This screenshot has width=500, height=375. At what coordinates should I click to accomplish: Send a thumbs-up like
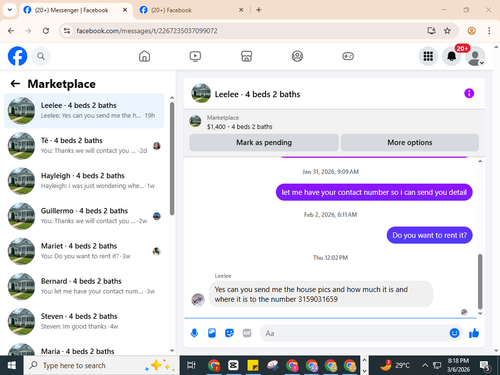tap(474, 333)
